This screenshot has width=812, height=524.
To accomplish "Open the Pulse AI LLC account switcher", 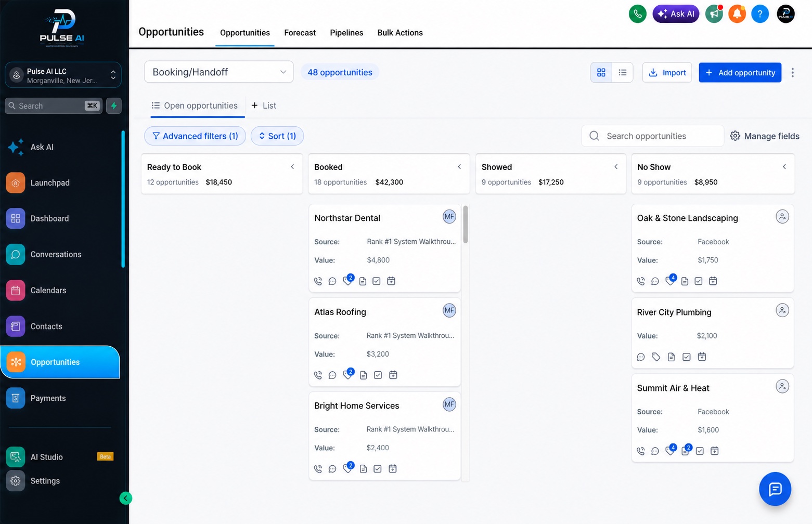I will (x=63, y=75).
